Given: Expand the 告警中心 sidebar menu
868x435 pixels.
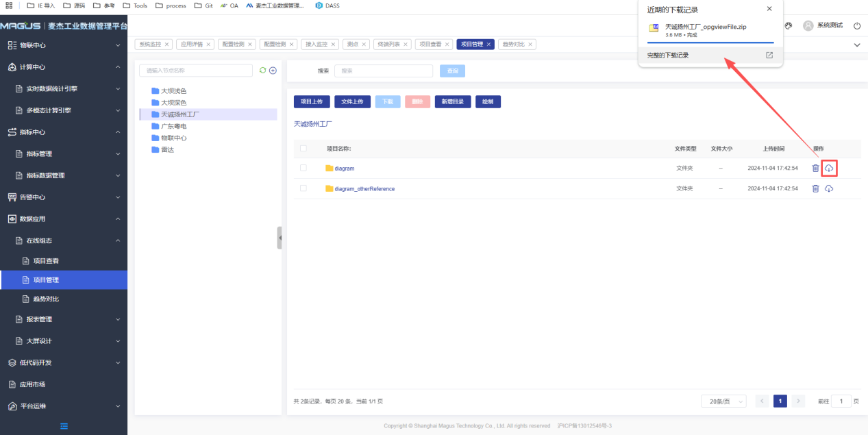Looking at the screenshot, I should coord(63,197).
